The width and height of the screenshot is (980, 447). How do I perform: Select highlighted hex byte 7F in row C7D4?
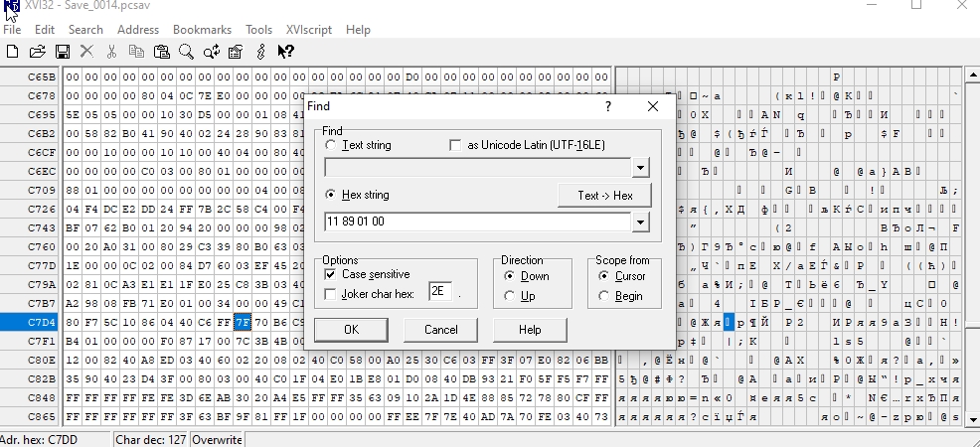point(243,322)
